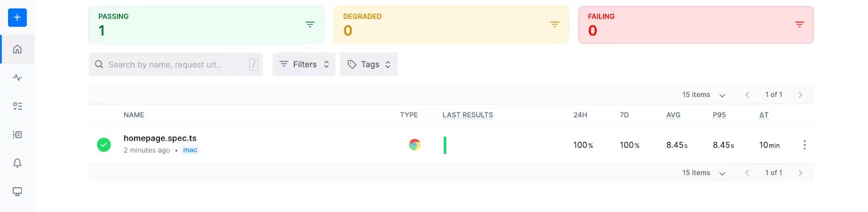The height and width of the screenshot is (212, 868).
Task: Open the test sessions list sidebar icon
Action: point(17,134)
